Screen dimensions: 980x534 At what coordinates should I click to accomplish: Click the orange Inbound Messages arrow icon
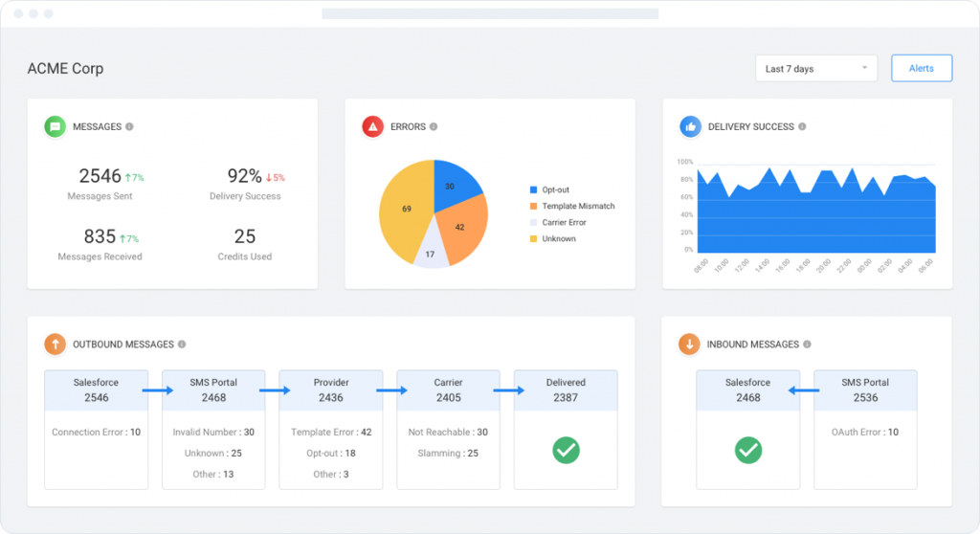pyautogui.click(x=689, y=345)
